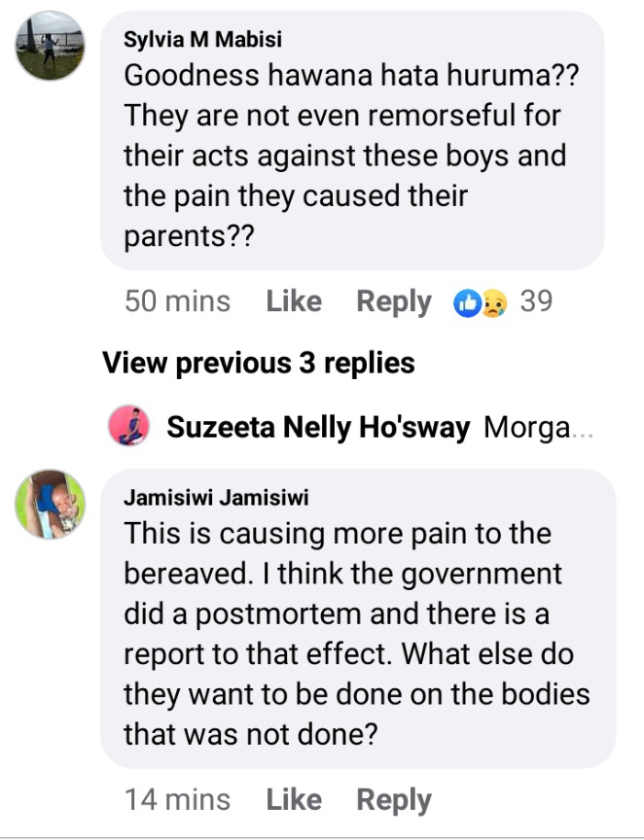644x840 pixels.
Task: Like Jamisiwi Jamisiwi's comment
Action: [x=294, y=800]
